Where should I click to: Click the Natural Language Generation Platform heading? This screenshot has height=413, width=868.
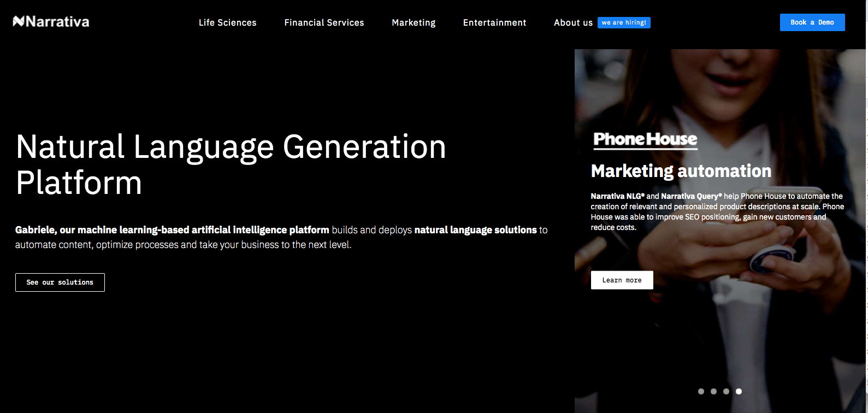[231, 164]
